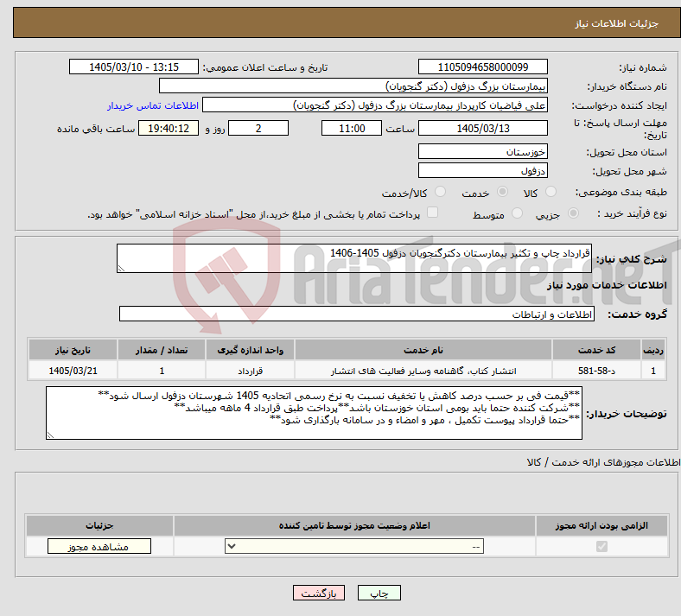Click the چاپ print button
Screen dimensions: 681x616
click(379, 593)
